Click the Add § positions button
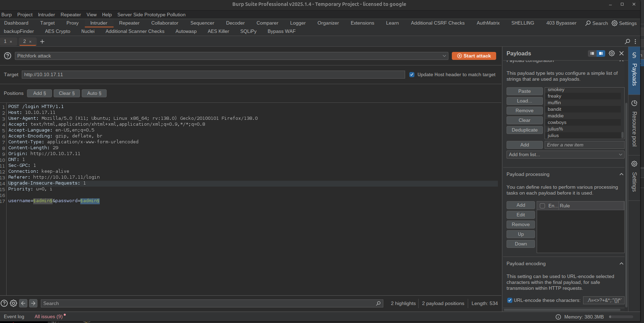 pos(39,93)
